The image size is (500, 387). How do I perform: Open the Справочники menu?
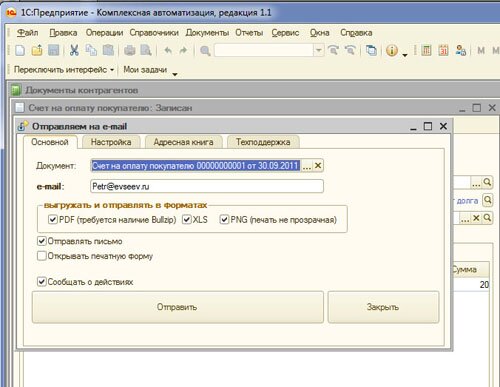point(154,33)
